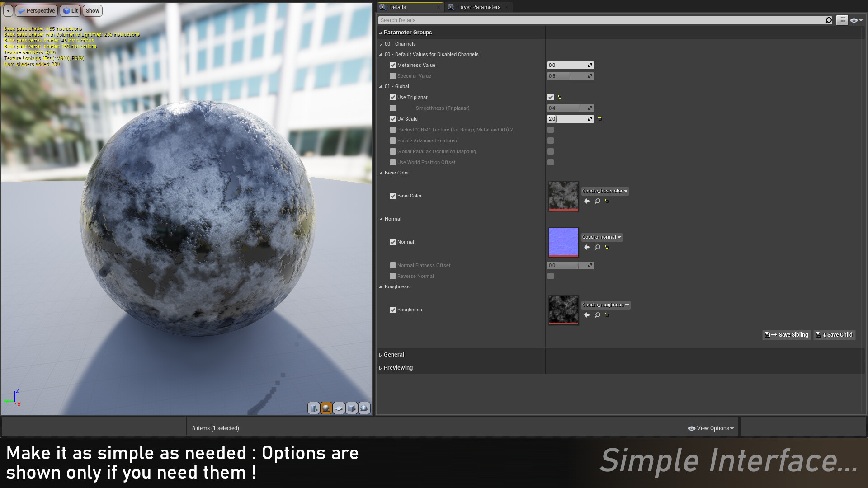Open the Show viewport menu
This screenshot has height=488, width=868.
(x=92, y=11)
